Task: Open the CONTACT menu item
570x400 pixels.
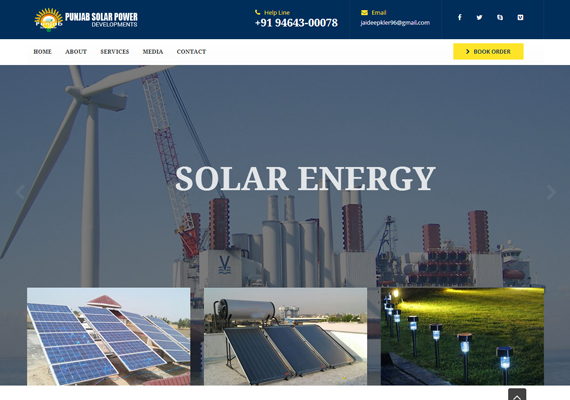Action: pos(191,52)
